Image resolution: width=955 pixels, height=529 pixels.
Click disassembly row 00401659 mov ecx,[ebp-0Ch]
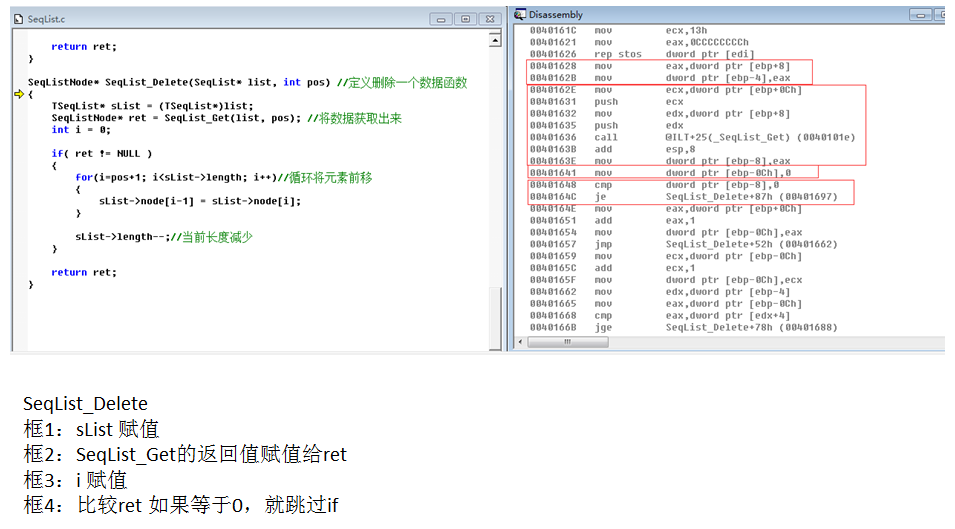coord(666,256)
